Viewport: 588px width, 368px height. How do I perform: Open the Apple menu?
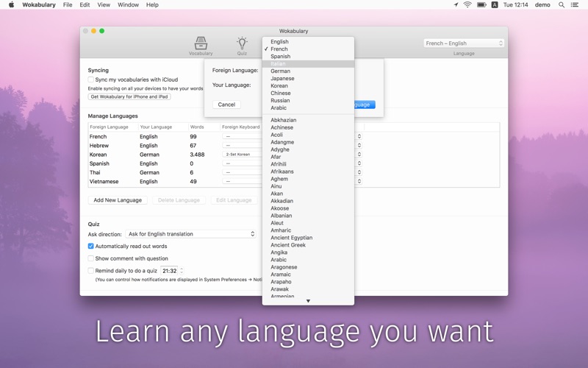[11, 5]
